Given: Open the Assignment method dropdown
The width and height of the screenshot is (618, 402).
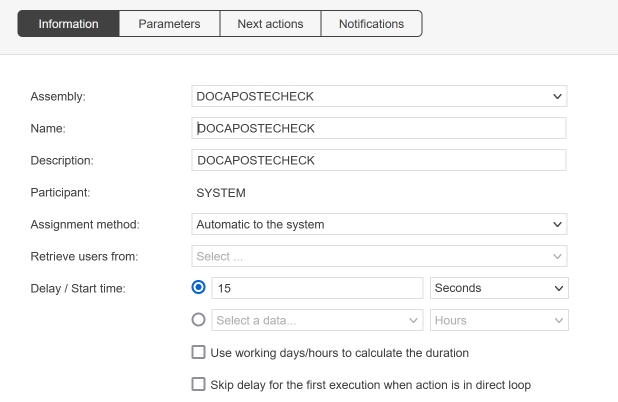Looking at the screenshot, I should [379, 225].
